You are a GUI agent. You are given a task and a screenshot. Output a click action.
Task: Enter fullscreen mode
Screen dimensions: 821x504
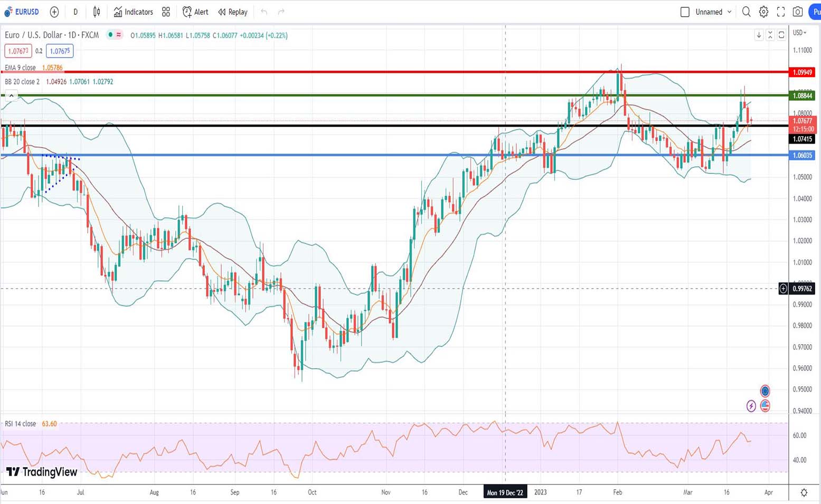(x=781, y=12)
